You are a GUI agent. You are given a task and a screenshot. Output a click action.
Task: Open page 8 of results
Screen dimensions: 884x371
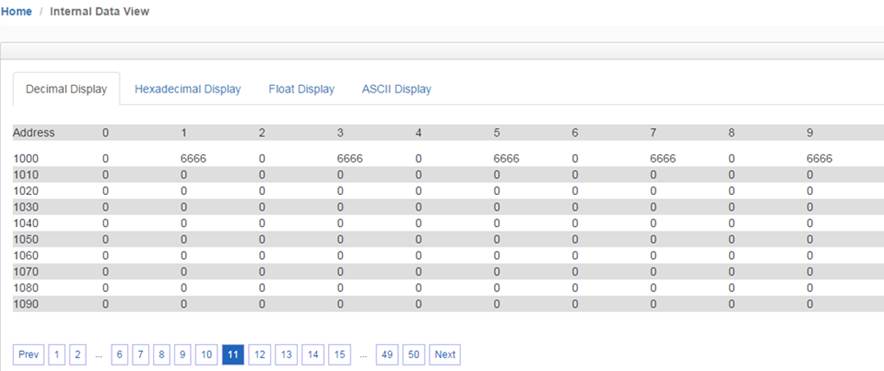(x=161, y=355)
